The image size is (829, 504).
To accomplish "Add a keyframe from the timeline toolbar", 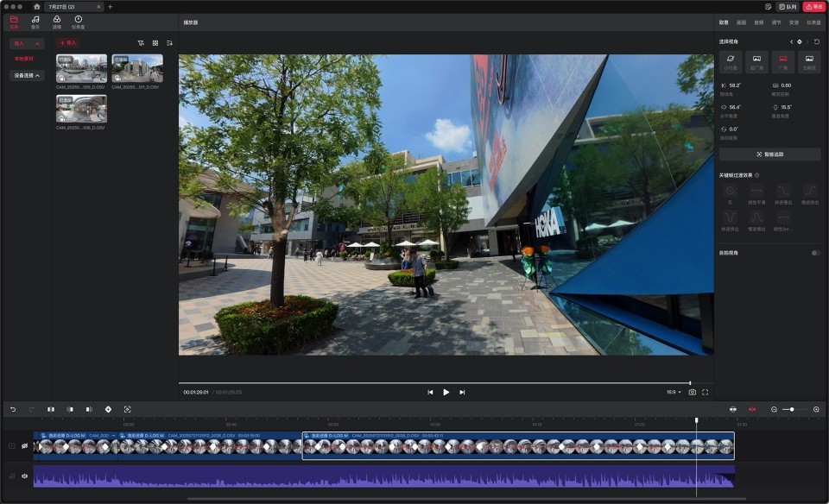I will click(108, 409).
